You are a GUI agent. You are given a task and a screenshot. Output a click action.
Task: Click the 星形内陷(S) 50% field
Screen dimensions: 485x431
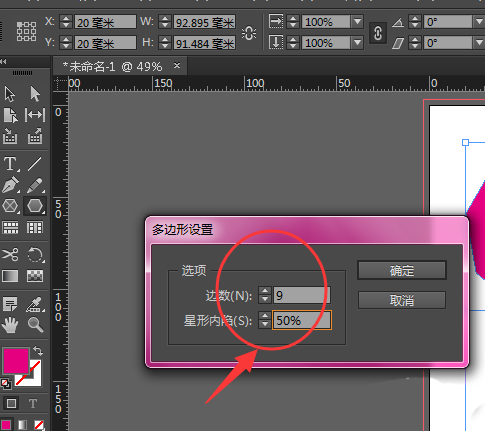(x=302, y=320)
